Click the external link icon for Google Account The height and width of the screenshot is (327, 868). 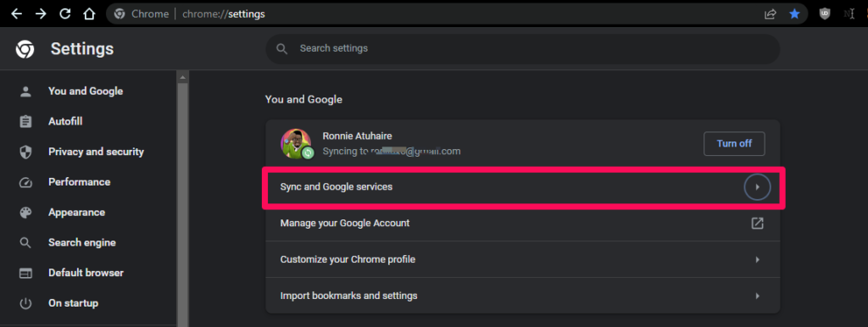pyautogui.click(x=757, y=224)
